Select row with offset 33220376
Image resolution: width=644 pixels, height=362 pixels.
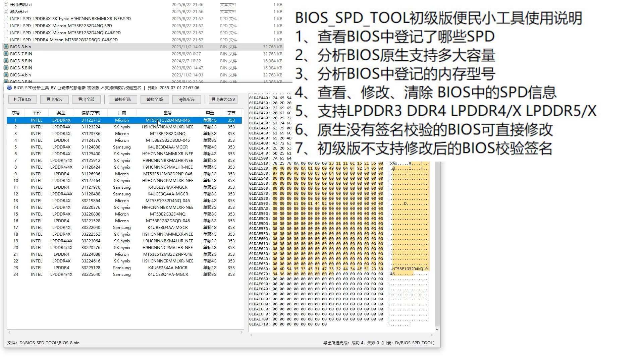click(124, 207)
